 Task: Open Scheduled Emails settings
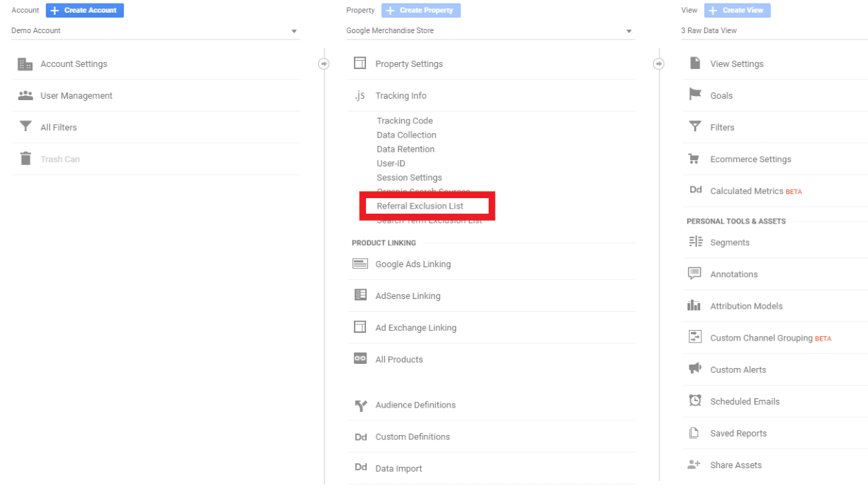[x=745, y=401]
